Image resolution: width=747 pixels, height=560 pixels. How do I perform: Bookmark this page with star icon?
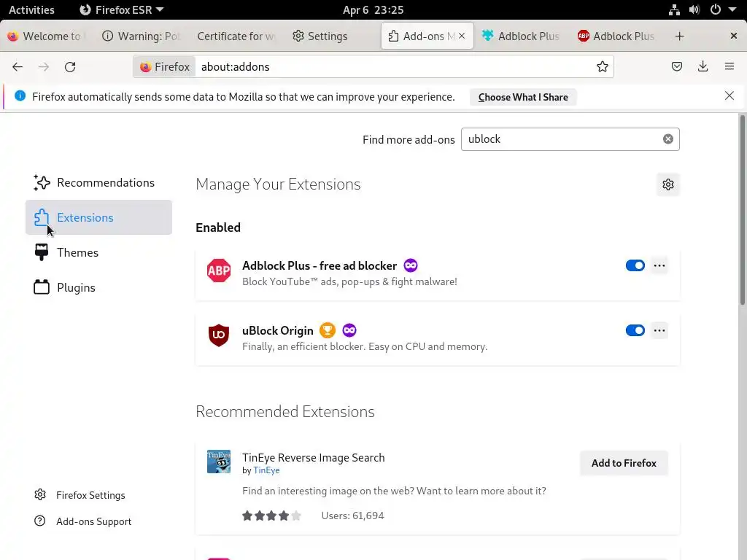click(603, 67)
